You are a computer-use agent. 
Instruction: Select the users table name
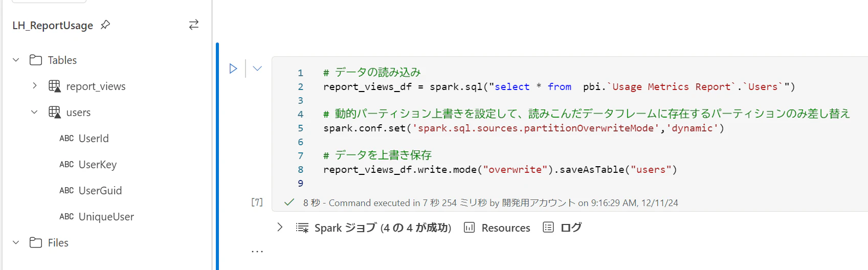tap(78, 112)
